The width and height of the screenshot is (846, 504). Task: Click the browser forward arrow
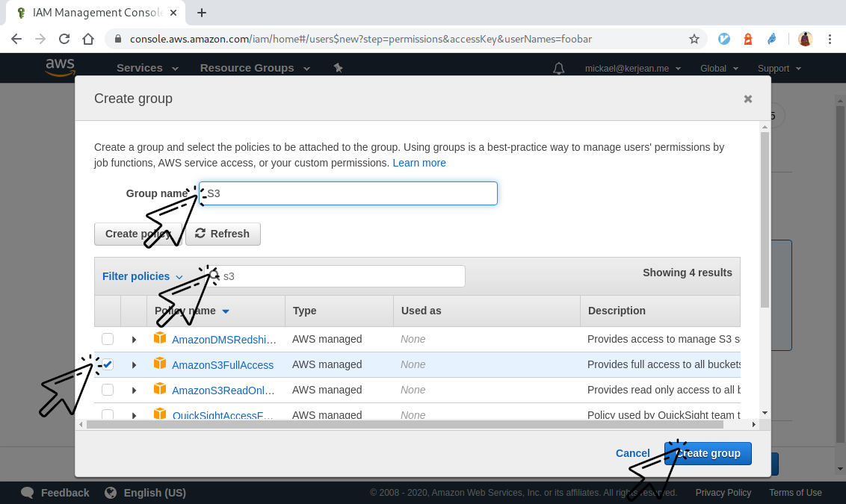point(40,39)
